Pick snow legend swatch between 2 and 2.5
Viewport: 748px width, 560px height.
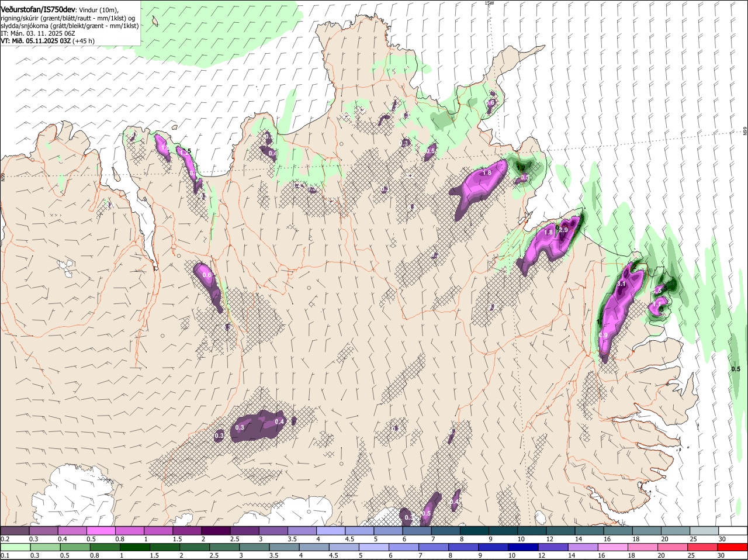click(x=216, y=530)
